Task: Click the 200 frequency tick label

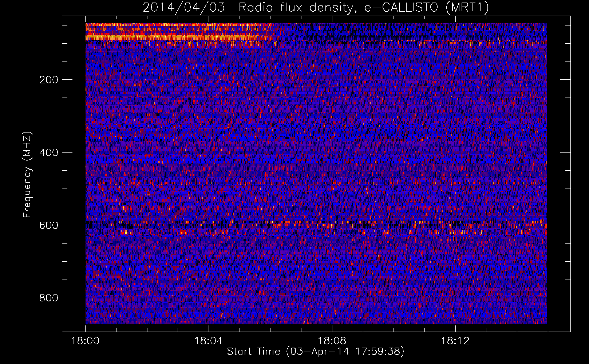Action: click(x=49, y=80)
